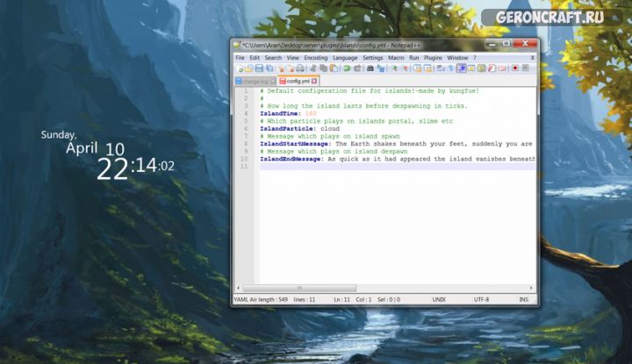Click the Open file folder icon

pyautogui.click(x=248, y=68)
